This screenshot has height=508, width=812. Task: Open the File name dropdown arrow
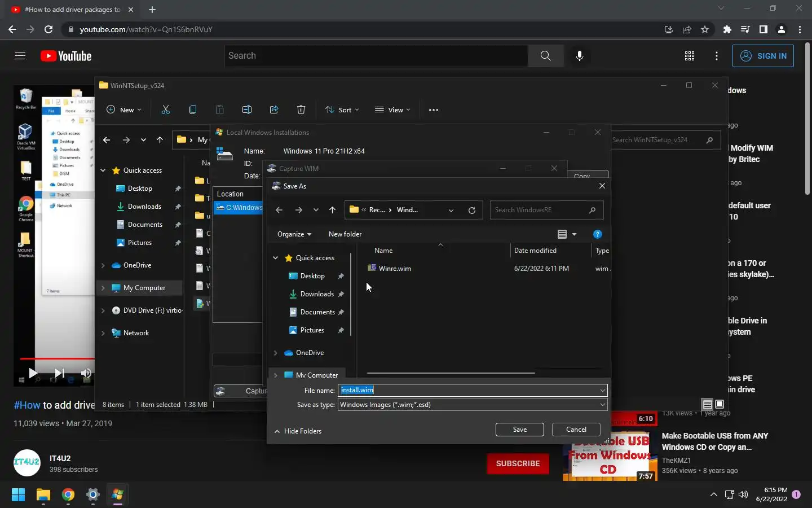coord(602,391)
